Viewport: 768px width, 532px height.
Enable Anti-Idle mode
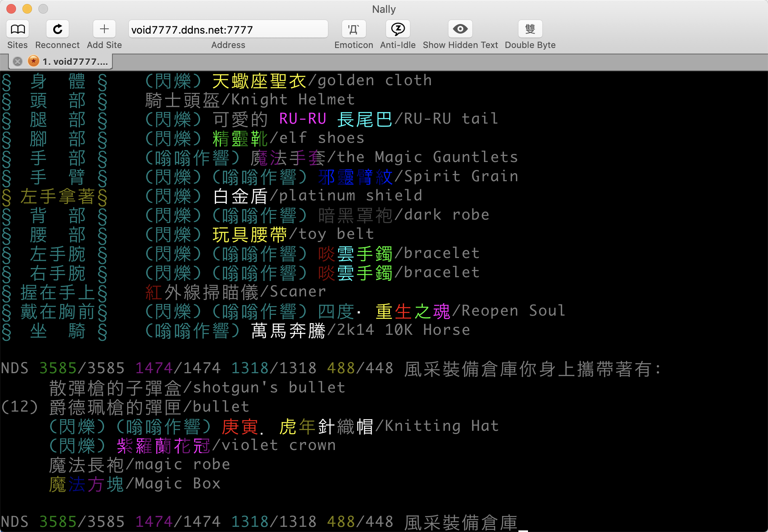point(397,29)
